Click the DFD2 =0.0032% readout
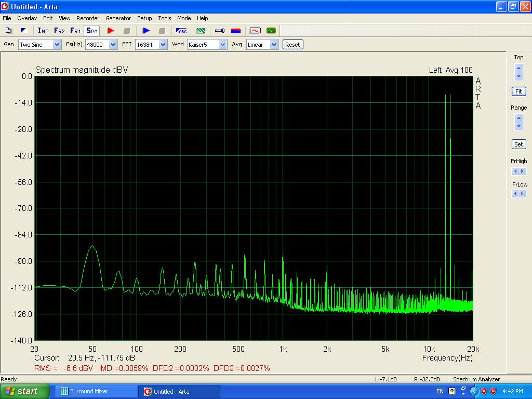Screen dimensions: 532x399 181,368
